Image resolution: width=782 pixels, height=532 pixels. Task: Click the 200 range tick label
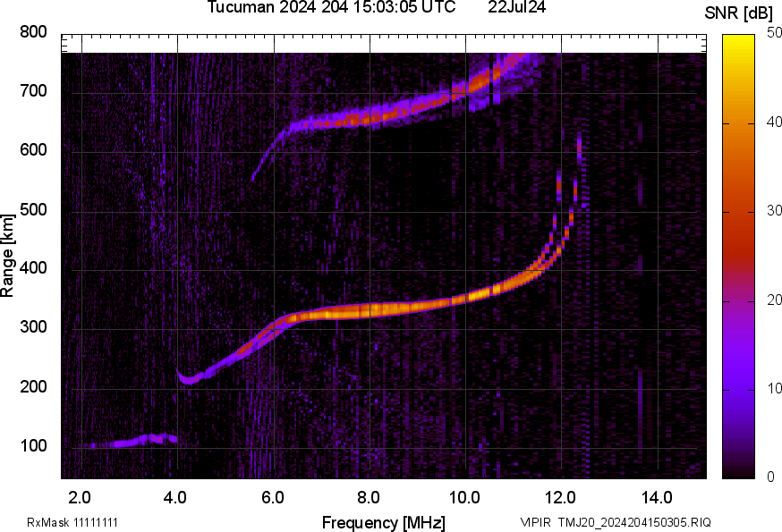tap(33, 386)
